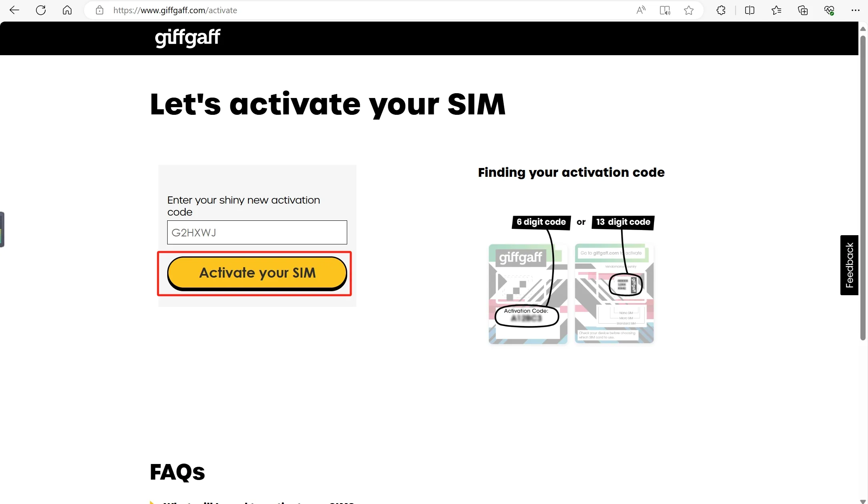Click the 6 digit code label on SIM illustration
The height and width of the screenshot is (504, 868).
click(540, 222)
